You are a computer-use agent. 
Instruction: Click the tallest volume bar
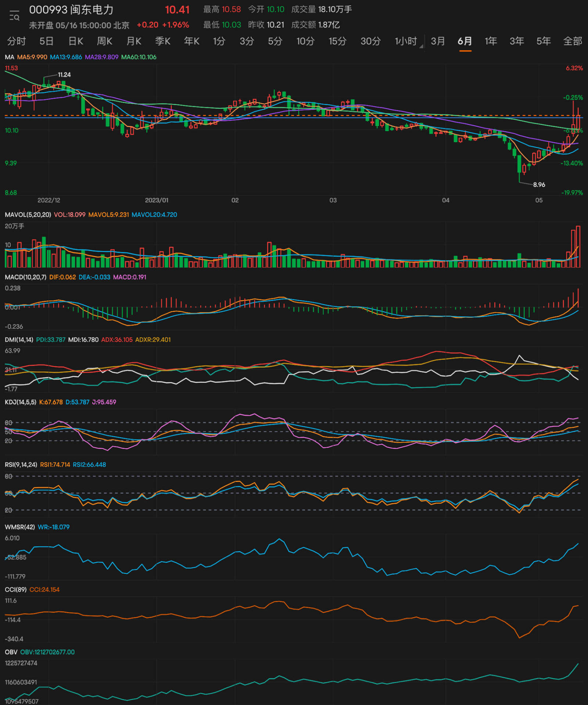(x=578, y=247)
